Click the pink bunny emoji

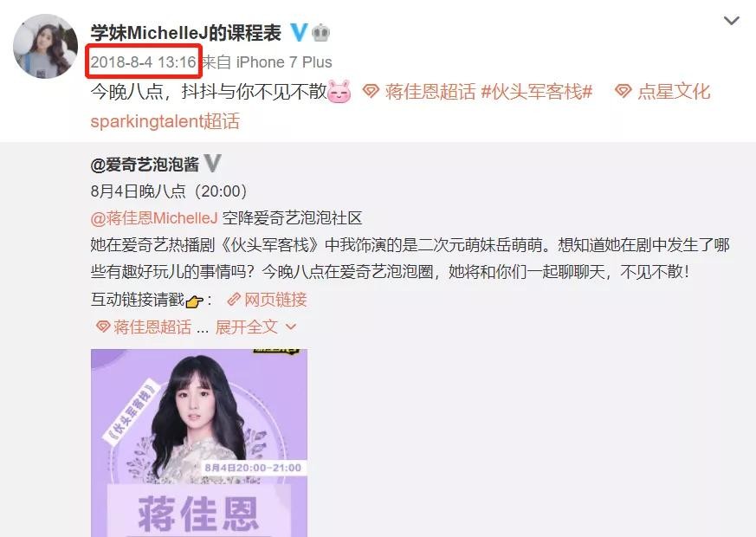tap(339, 92)
